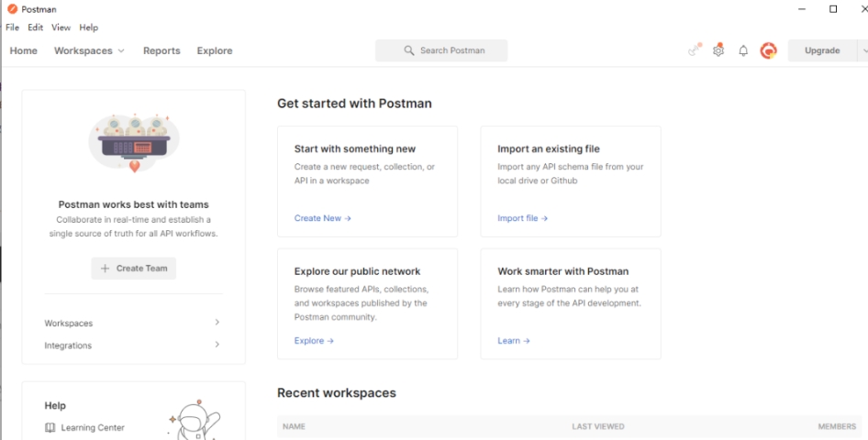Click the plus icon on Create Team
868x440 pixels.
click(105, 269)
